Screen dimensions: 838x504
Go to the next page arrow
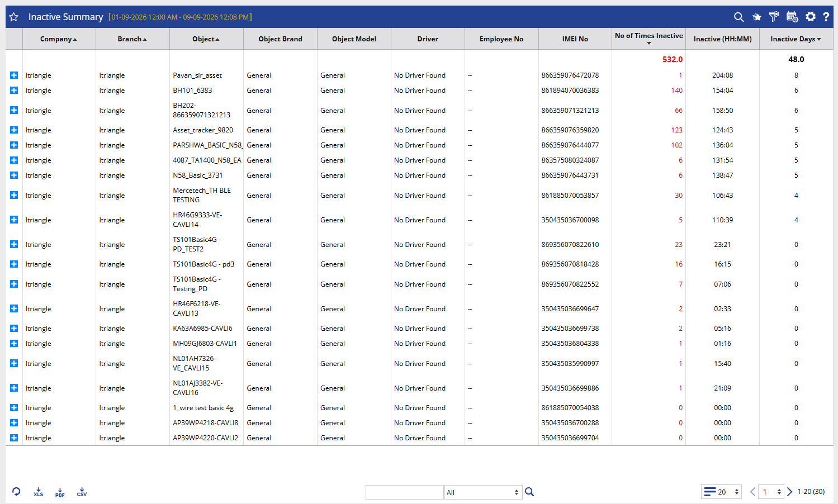click(789, 492)
